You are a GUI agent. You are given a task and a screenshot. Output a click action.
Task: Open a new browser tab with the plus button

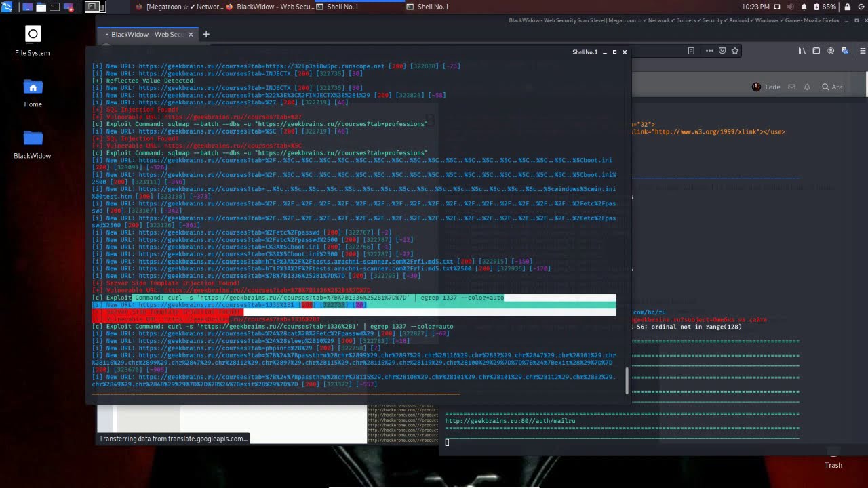(x=206, y=34)
